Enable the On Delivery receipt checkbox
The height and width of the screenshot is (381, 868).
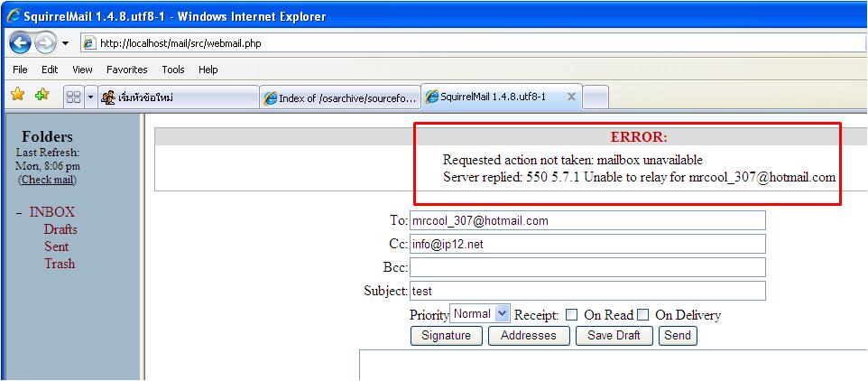[642, 315]
